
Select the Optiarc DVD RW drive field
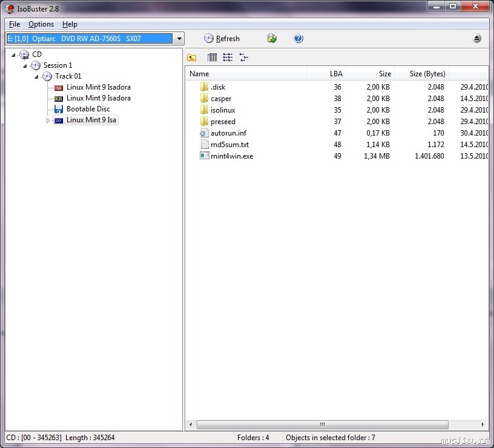[x=90, y=39]
